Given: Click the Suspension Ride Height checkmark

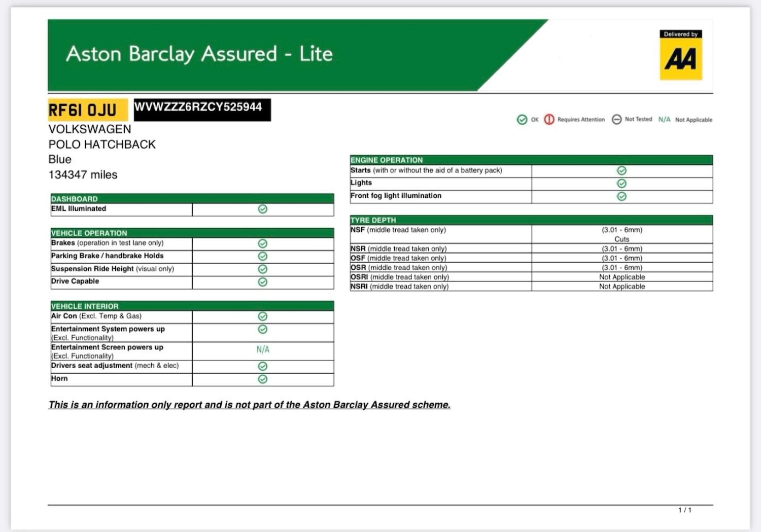Looking at the screenshot, I should [x=263, y=269].
